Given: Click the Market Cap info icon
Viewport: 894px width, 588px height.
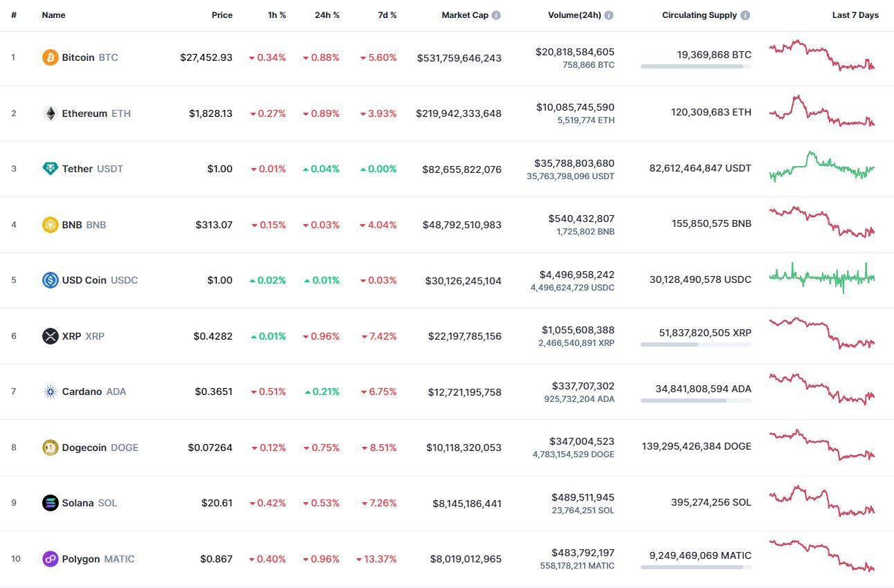Looking at the screenshot, I should pos(496,15).
